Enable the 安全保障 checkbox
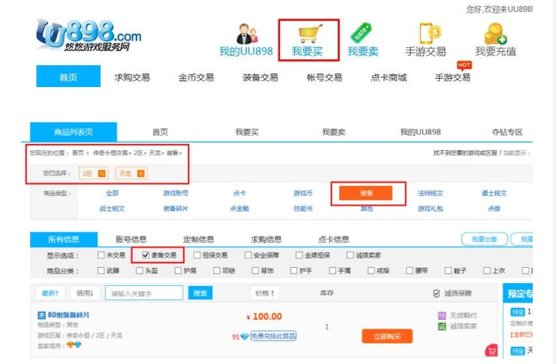Image resolution: width=556 pixels, height=364 pixels. point(248,255)
